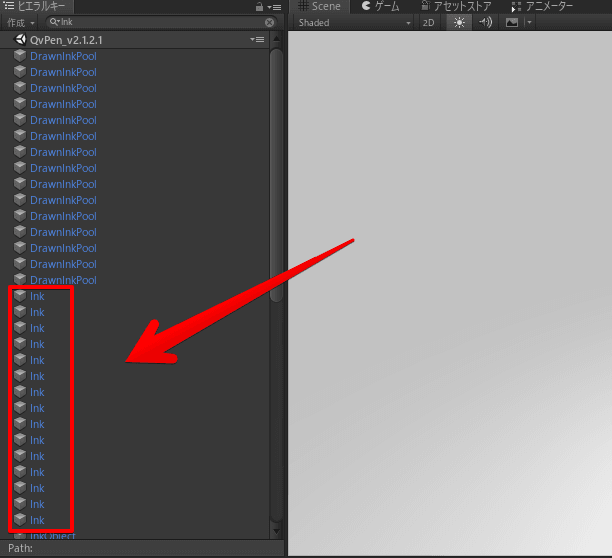Toggle the scene lighting sun icon
This screenshot has width=612, height=558.
[457, 22]
